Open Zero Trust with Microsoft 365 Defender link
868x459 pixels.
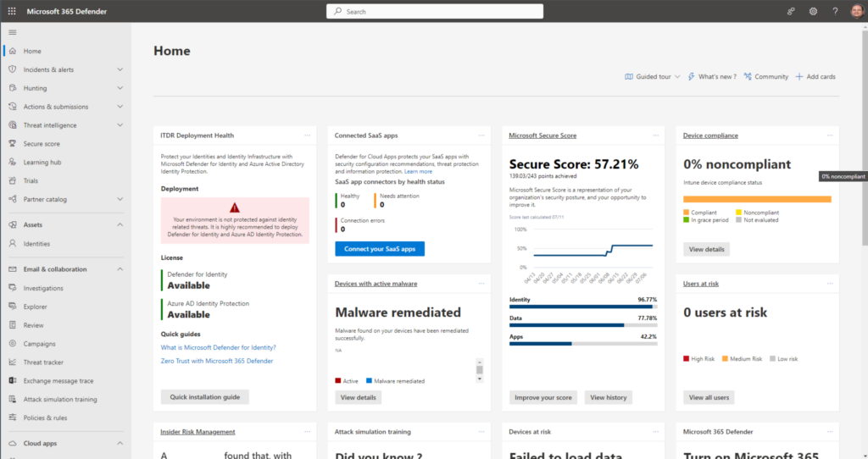tap(217, 361)
